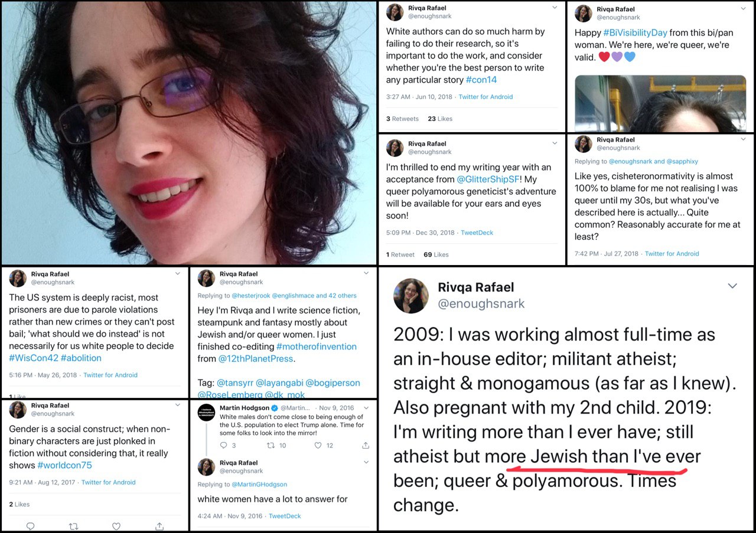Viewport: 756px width, 533px height.
Task: Expand chevron menu on the 2009/2019 tweet
Action: point(732,286)
